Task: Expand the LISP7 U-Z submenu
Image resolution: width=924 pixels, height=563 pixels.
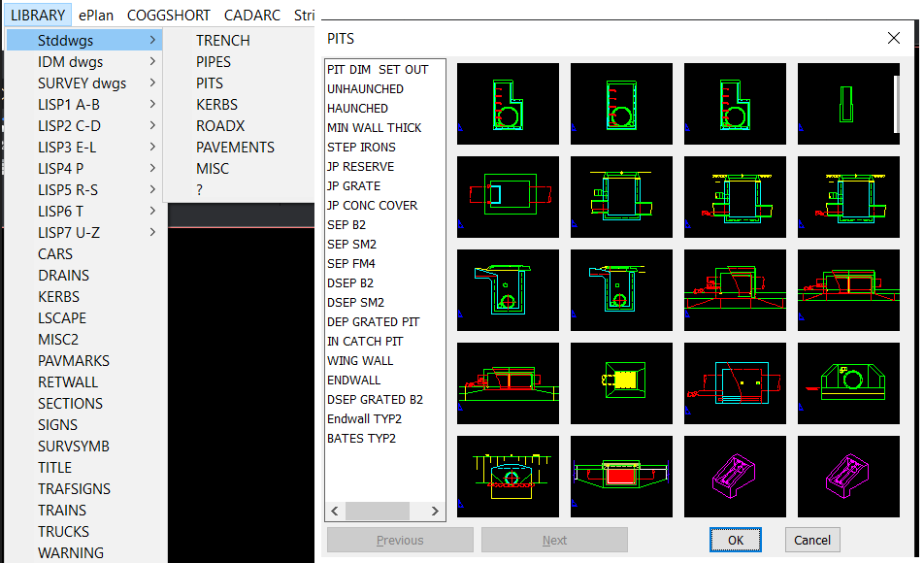Action: tap(82, 232)
